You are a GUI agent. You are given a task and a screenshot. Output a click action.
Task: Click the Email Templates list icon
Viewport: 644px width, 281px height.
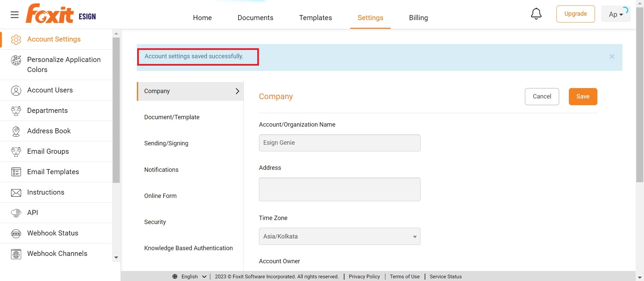16,172
